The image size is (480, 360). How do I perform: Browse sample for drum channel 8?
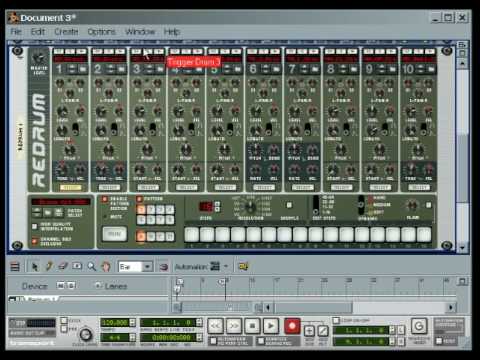[x=353, y=69]
